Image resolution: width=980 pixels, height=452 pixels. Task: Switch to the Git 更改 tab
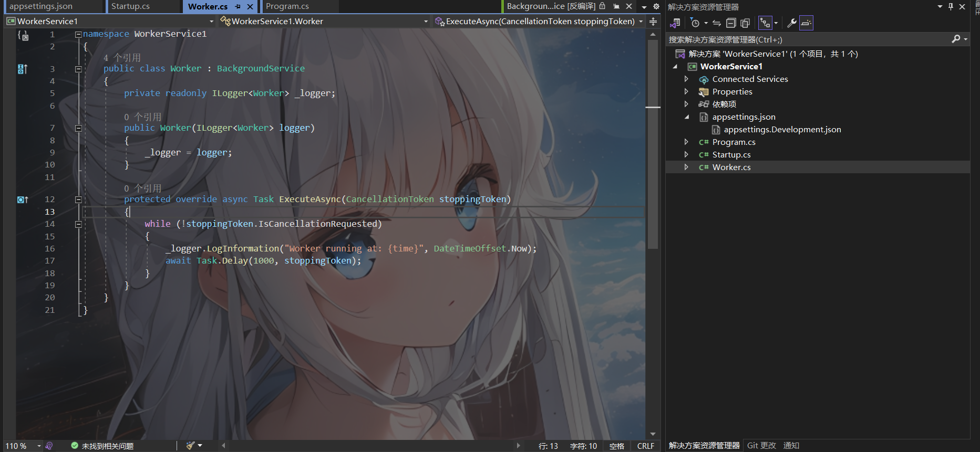(x=761, y=446)
